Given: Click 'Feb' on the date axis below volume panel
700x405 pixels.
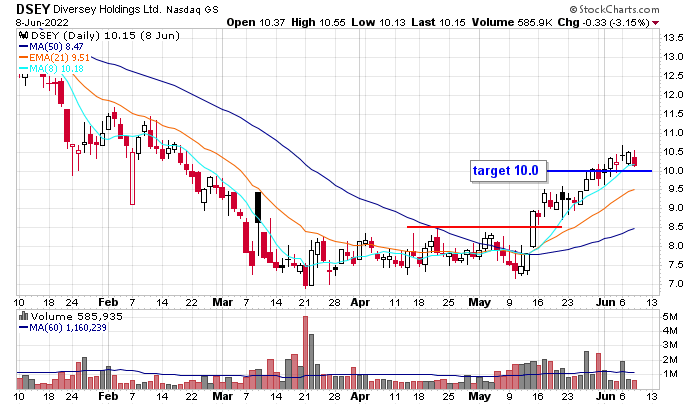Looking at the screenshot, I should (108, 396).
